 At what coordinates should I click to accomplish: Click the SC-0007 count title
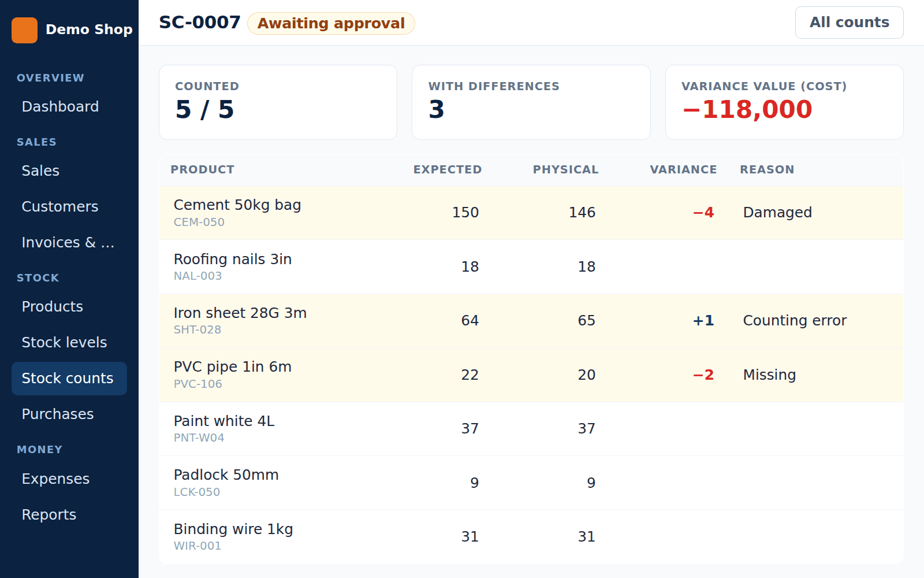199,23
